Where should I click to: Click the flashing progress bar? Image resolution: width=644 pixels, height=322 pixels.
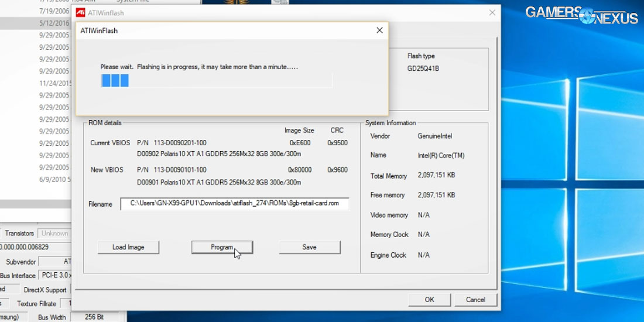(x=217, y=81)
